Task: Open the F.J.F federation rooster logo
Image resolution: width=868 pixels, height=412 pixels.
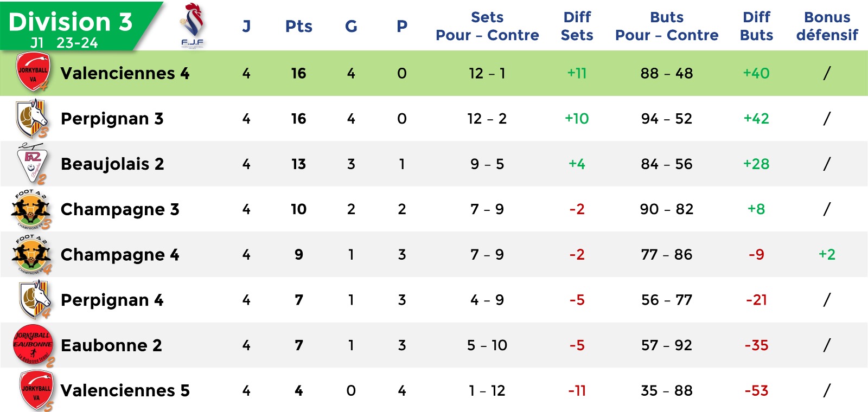Action: pyautogui.click(x=193, y=25)
